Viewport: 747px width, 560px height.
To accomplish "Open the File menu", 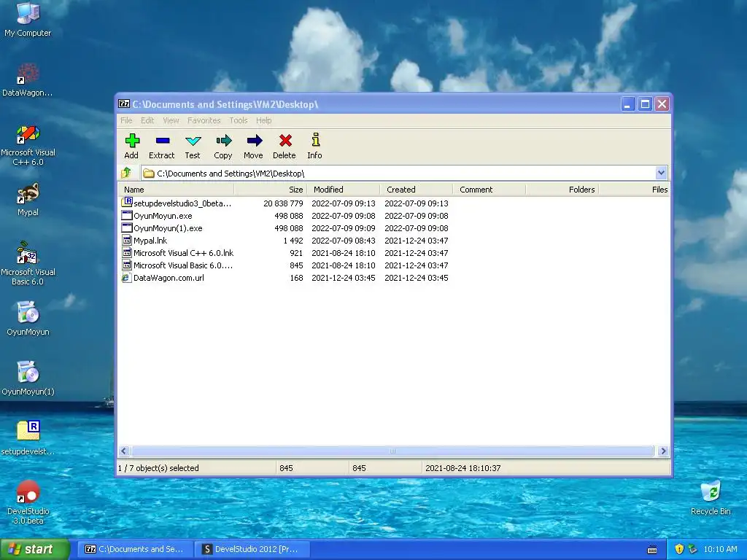I will click(x=126, y=120).
